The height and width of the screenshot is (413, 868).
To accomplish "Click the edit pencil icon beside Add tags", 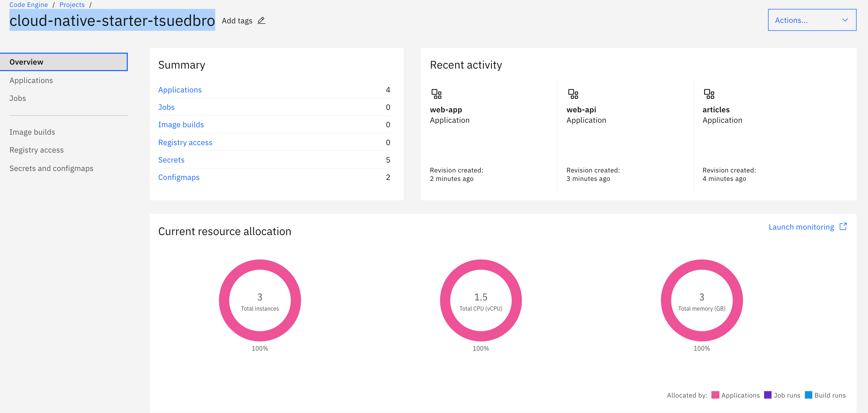I will (261, 21).
